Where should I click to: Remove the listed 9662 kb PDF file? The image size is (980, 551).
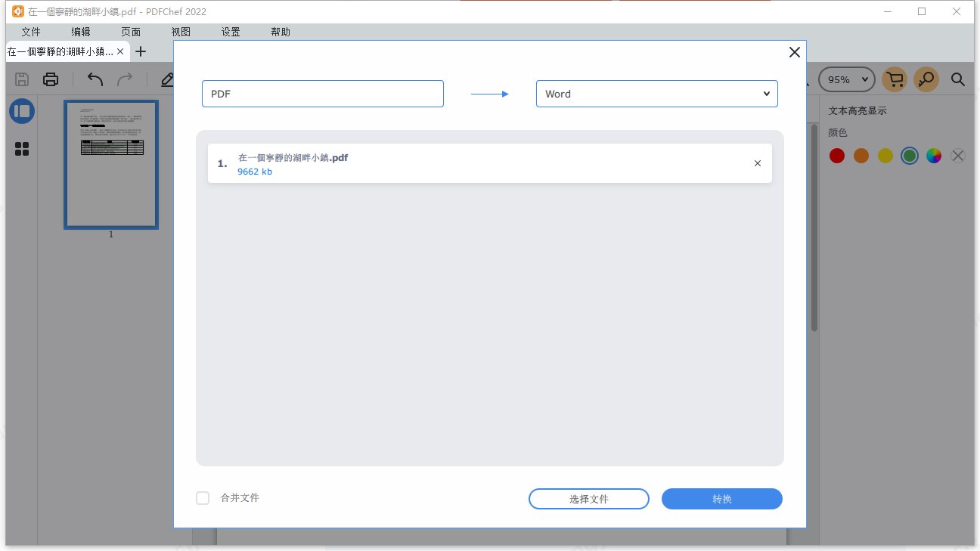(x=757, y=163)
